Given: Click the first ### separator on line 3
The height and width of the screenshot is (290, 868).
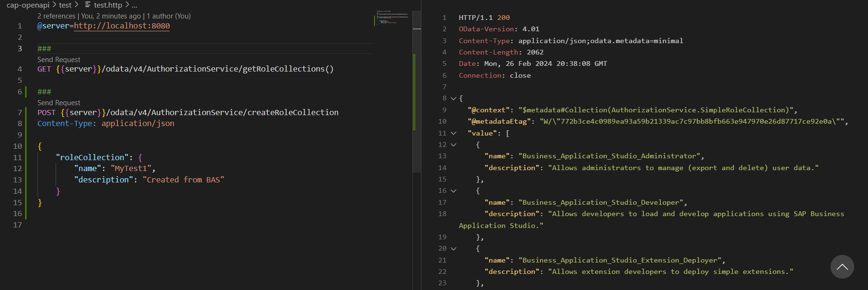Looking at the screenshot, I should [x=44, y=49].
